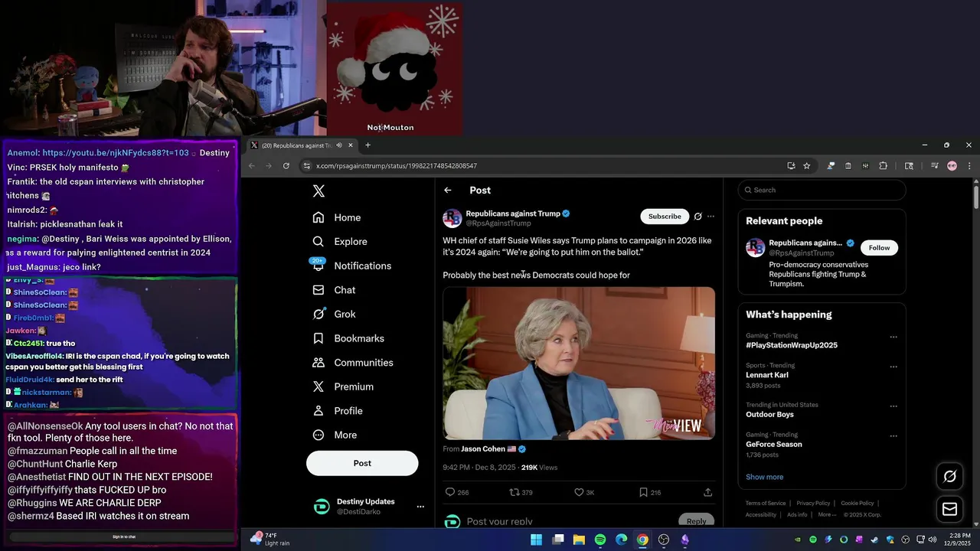Open Premium in X sidebar
Viewport: 980px width, 551px height.
point(343,386)
